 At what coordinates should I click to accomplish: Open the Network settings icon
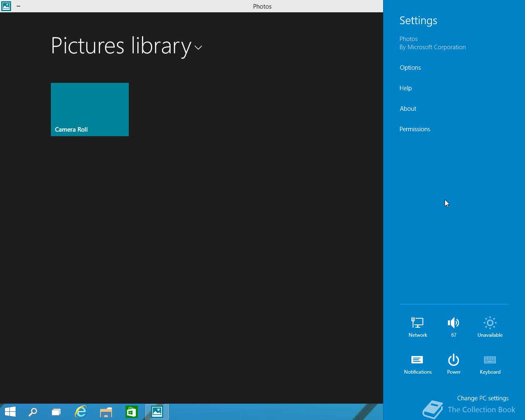418,327
